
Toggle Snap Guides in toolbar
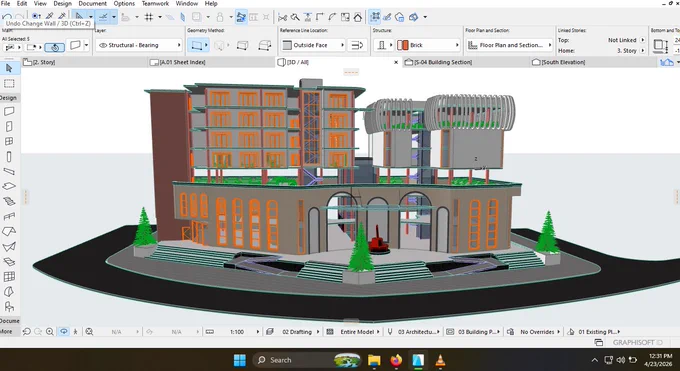[x=103, y=17]
